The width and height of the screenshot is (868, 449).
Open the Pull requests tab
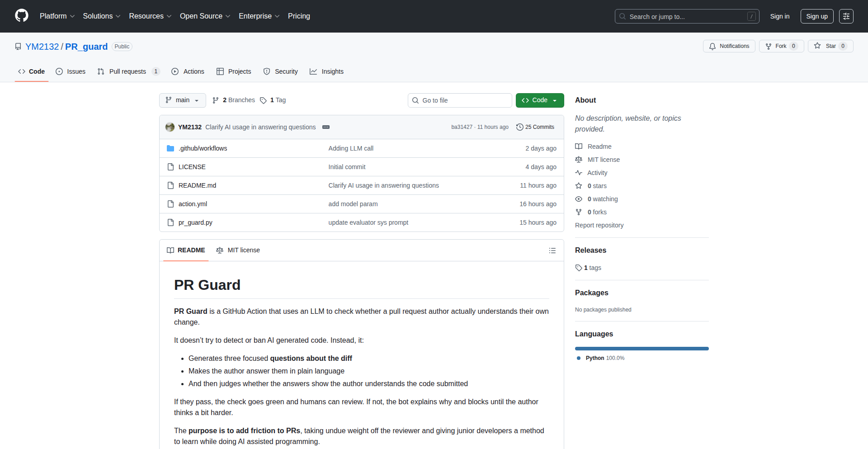coord(128,71)
